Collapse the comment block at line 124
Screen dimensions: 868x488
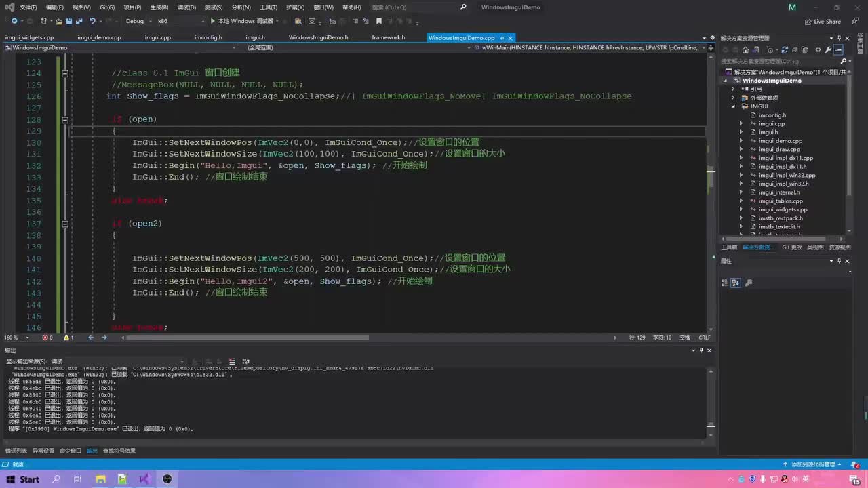pos(65,73)
